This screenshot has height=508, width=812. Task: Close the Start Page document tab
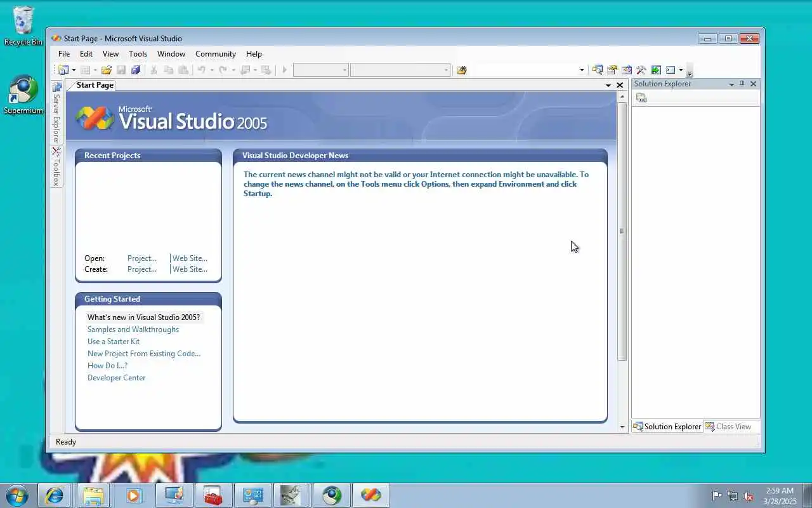[x=620, y=85]
